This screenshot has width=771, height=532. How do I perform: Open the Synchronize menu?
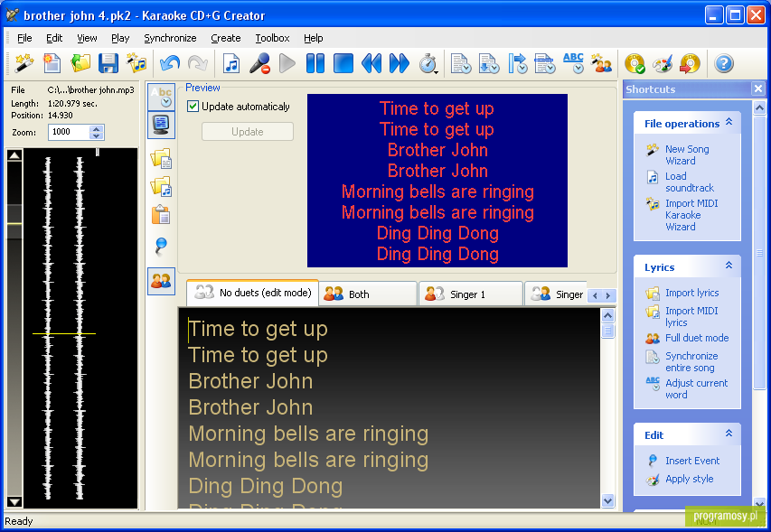click(x=170, y=38)
